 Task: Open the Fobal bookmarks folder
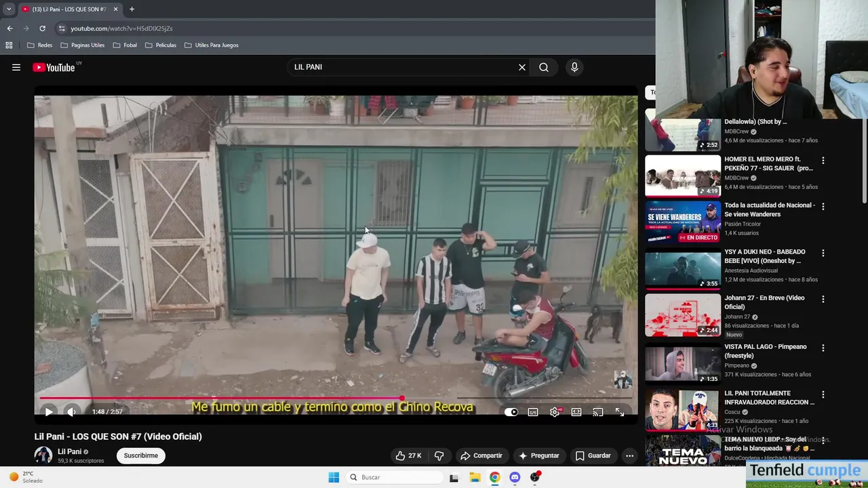point(125,45)
